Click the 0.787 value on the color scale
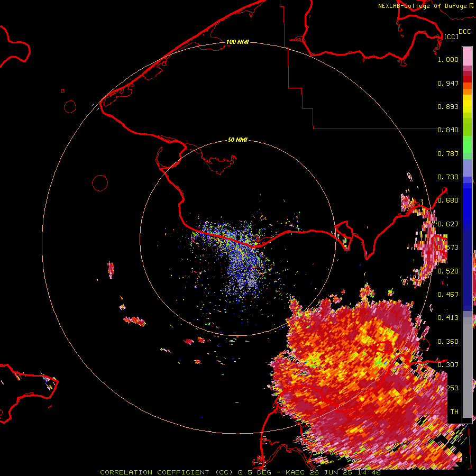Screen dimensions: 476x476 tap(448, 153)
